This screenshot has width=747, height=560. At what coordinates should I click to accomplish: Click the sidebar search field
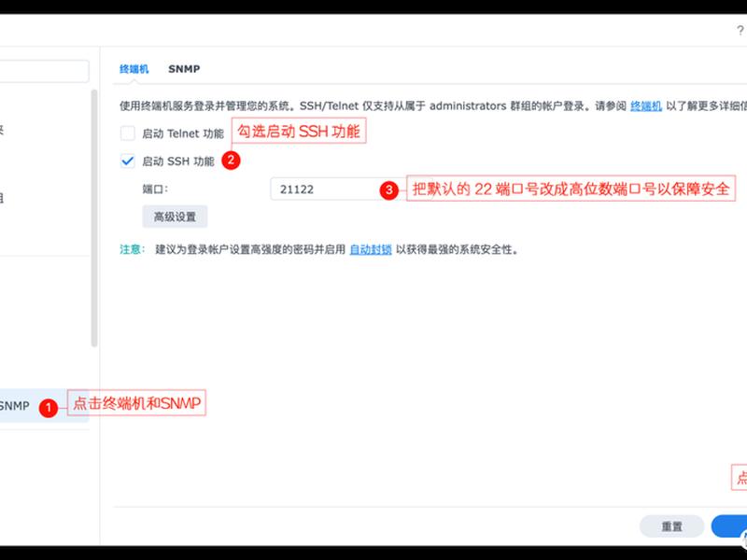pyautogui.click(x=44, y=71)
